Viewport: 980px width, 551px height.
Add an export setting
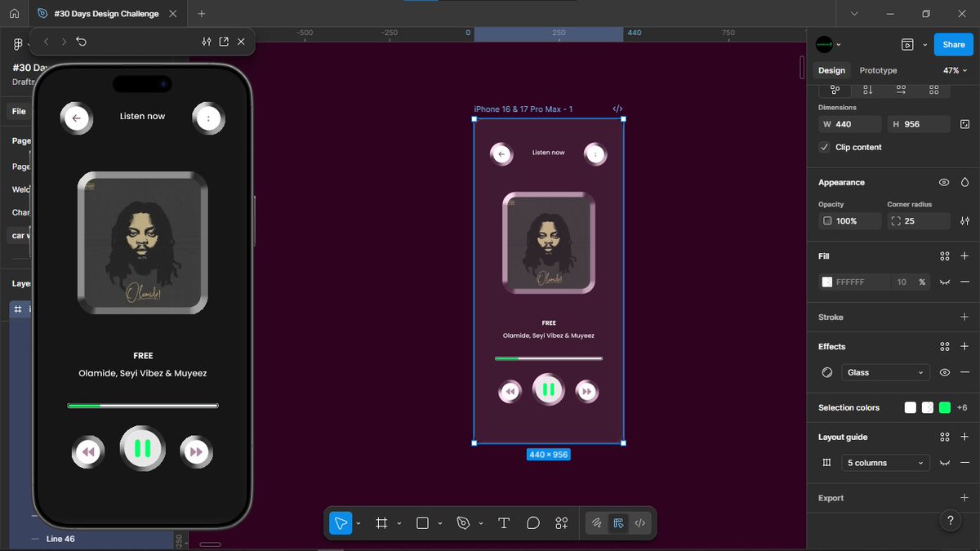(964, 498)
